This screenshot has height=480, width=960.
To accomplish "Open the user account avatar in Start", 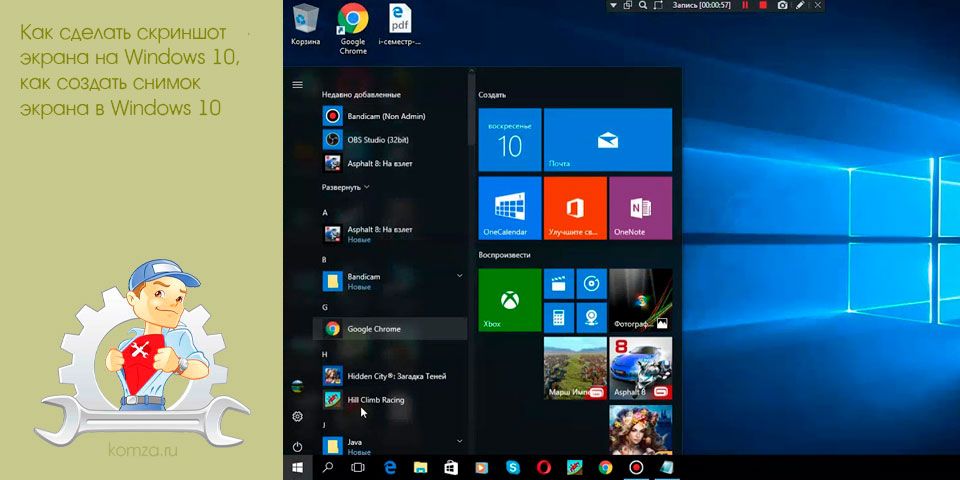I will click(x=298, y=386).
